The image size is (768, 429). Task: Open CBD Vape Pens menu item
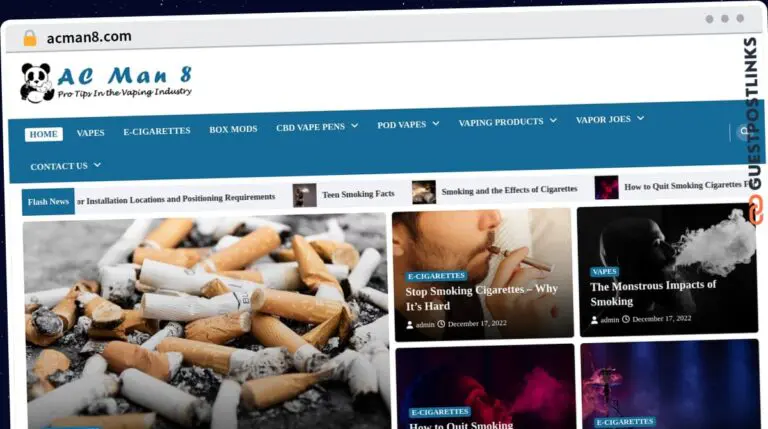311,127
